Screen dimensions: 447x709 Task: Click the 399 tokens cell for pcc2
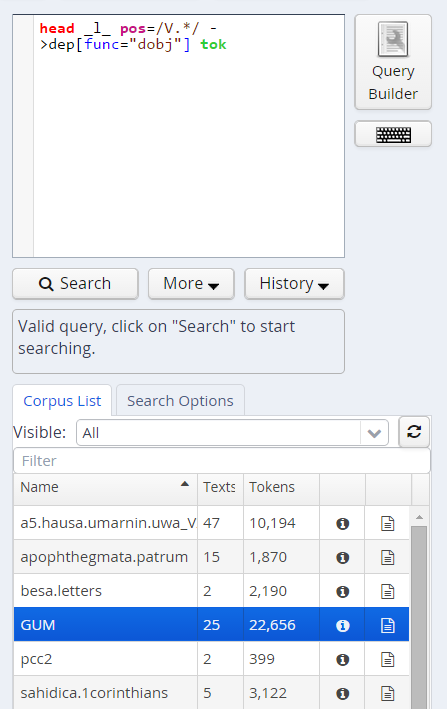pos(281,659)
